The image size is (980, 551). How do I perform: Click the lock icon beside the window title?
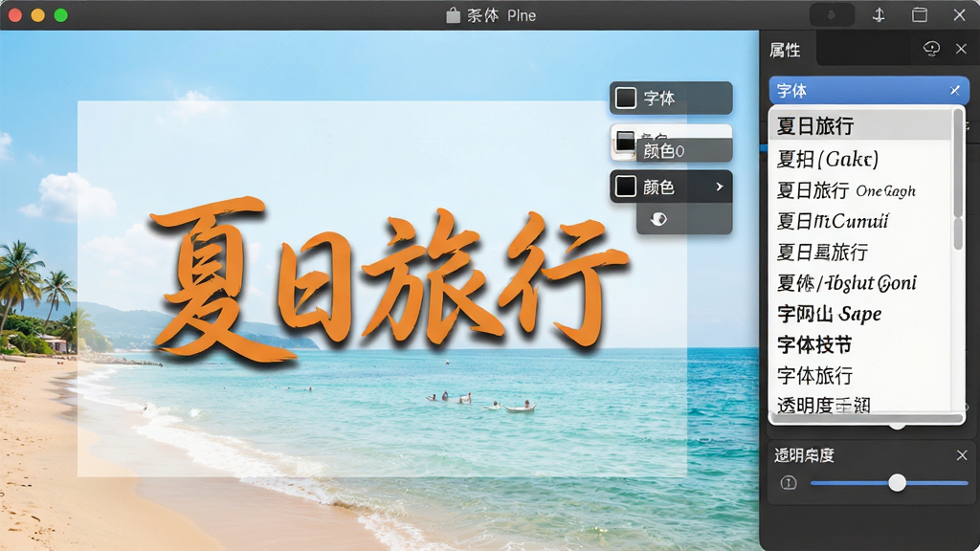pos(453,15)
